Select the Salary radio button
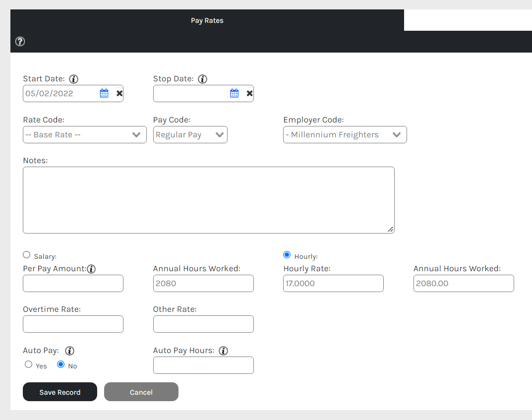532x420 pixels. pyautogui.click(x=26, y=254)
